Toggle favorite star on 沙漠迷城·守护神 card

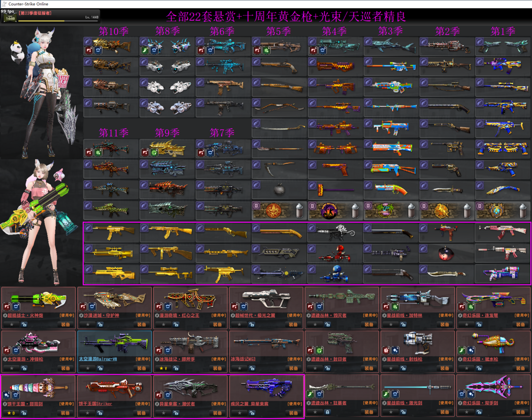pos(88,324)
